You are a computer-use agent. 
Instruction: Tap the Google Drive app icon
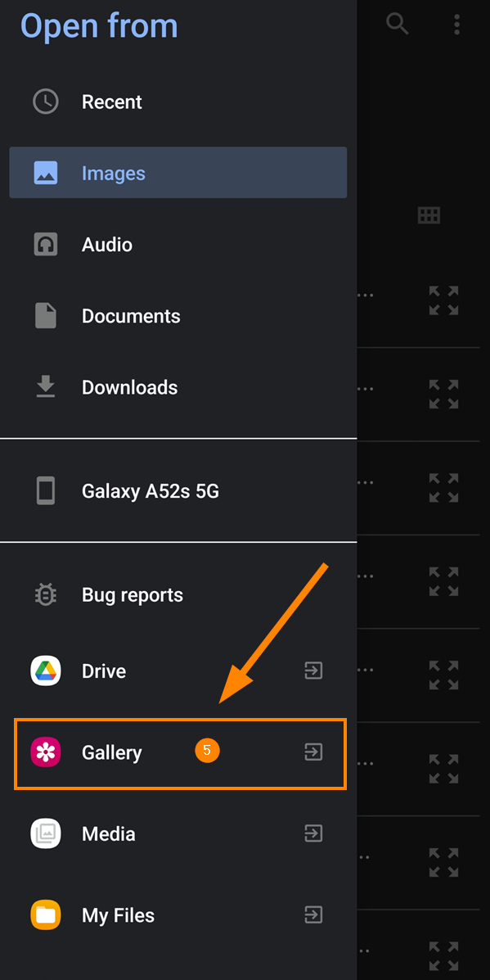pos(46,671)
